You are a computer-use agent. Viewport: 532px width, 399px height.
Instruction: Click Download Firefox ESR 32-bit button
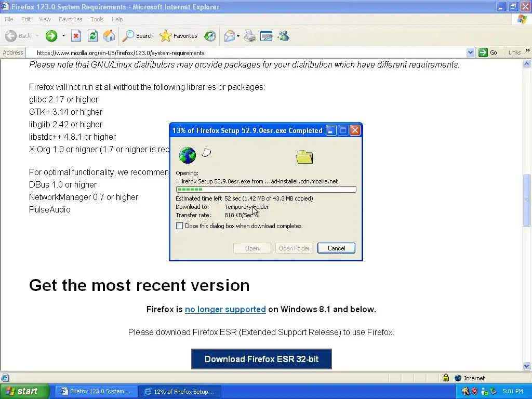tap(262, 359)
